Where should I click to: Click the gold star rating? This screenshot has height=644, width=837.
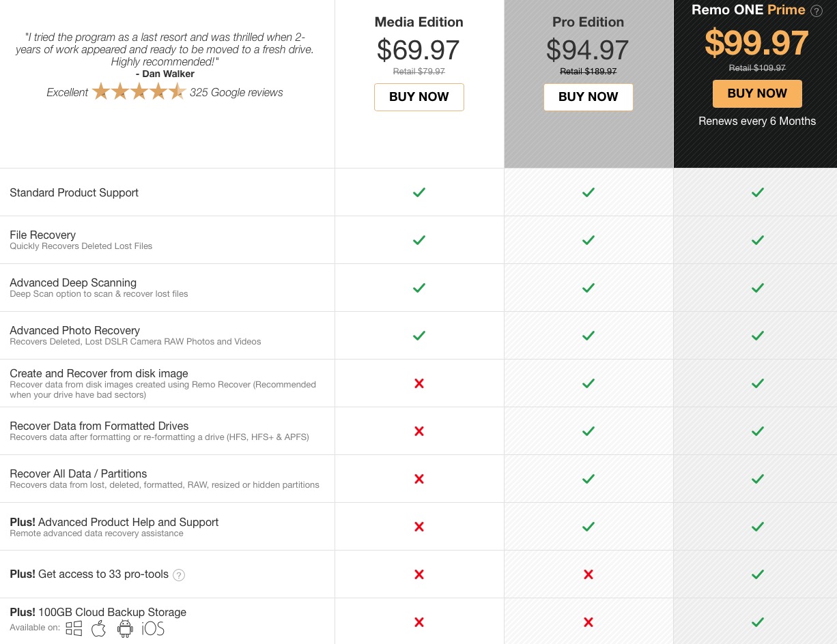pyautogui.click(x=139, y=91)
